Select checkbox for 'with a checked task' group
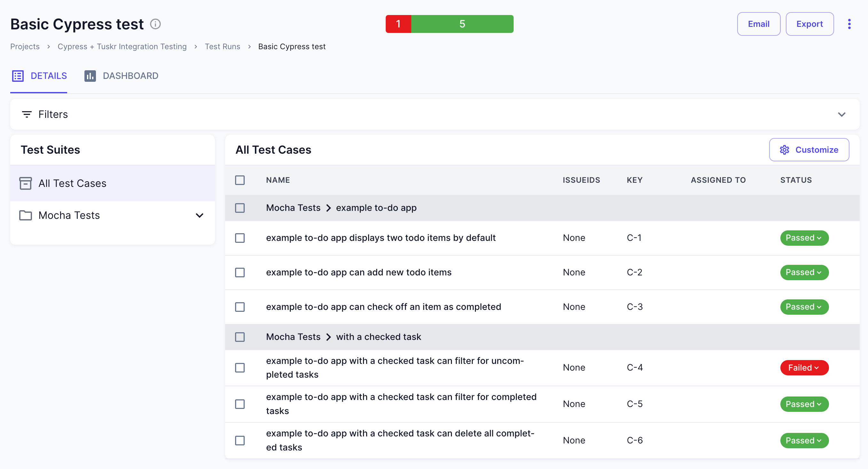This screenshot has width=868, height=469. pyautogui.click(x=240, y=337)
